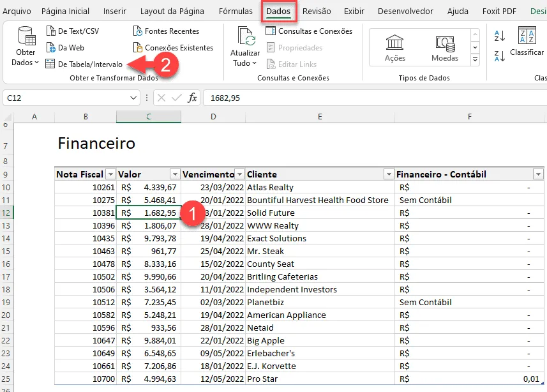Select column C header
Screen dimensions: 547x392
pos(149,117)
